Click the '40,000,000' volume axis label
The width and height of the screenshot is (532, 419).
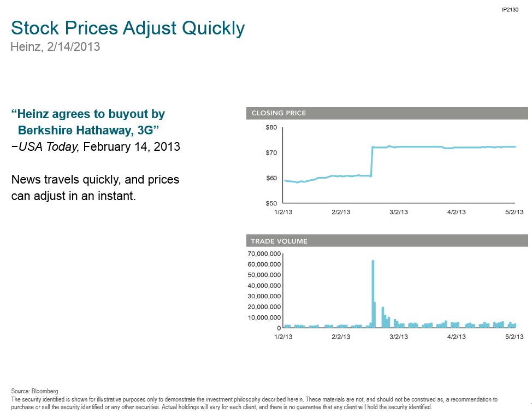coord(264,286)
